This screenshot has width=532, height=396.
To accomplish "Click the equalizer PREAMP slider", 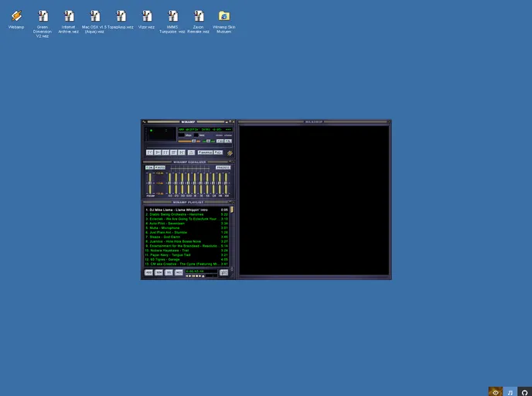I will coord(150,183).
